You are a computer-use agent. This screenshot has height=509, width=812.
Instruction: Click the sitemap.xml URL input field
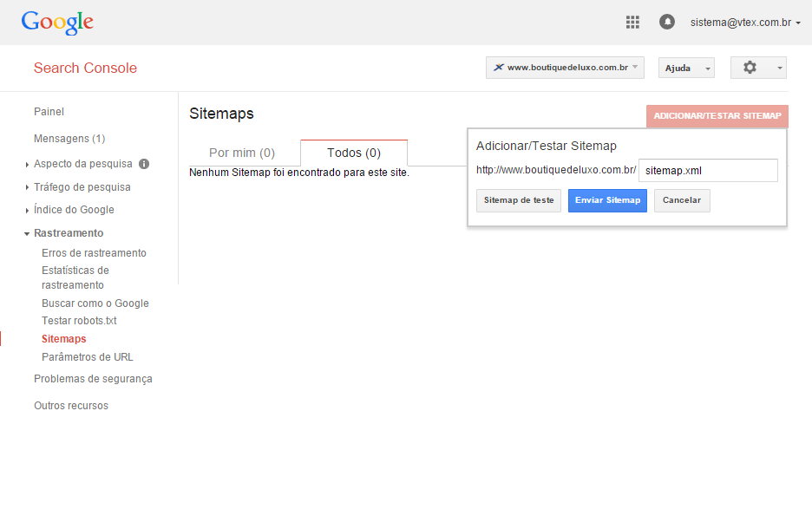click(x=708, y=171)
